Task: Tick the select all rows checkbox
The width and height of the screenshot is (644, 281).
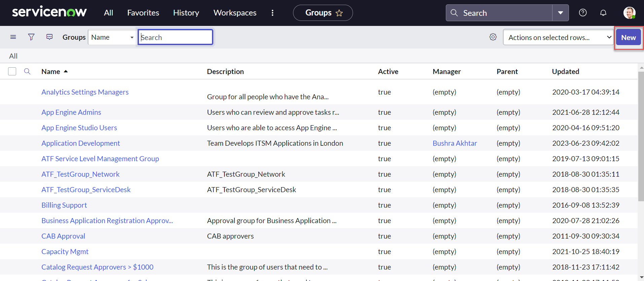Action: pos(12,71)
